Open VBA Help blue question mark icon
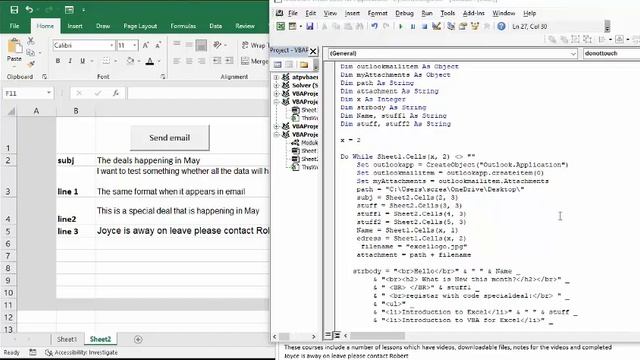 click(x=501, y=26)
